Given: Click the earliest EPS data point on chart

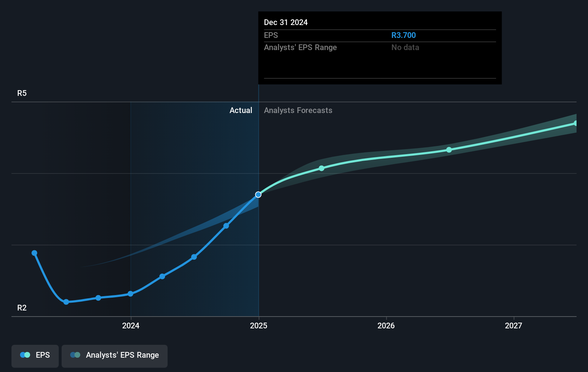Looking at the screenshot, I should coord(34,253).
